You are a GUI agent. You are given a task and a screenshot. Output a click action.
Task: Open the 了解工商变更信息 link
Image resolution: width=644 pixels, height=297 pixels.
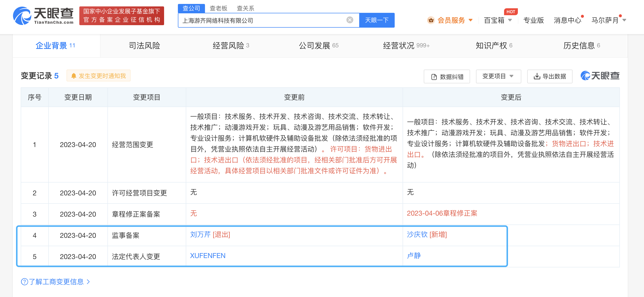point(56,282)
